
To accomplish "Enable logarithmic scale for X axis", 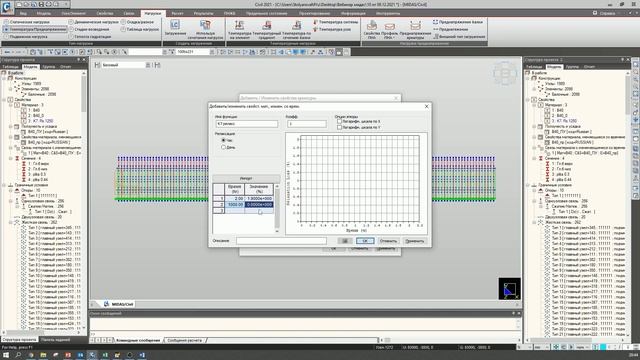I will [339, 122].
